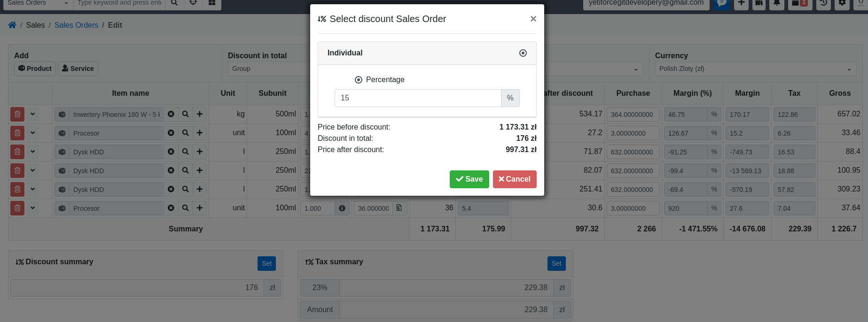
Task: Click the Item name column header
Action: [131, 93]
